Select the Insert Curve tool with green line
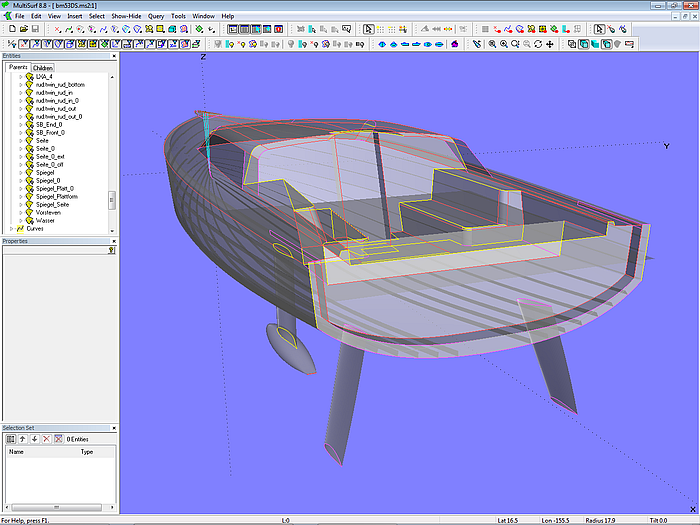 [x=69, y=29]
